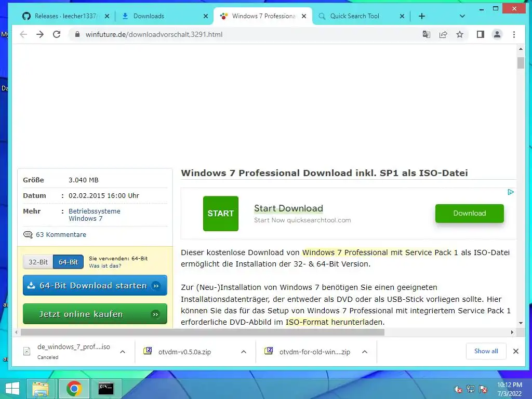The image size is (532, 399).
Task: Click Show all downloads
Action: pyautogui.click(x=486, y=351)
